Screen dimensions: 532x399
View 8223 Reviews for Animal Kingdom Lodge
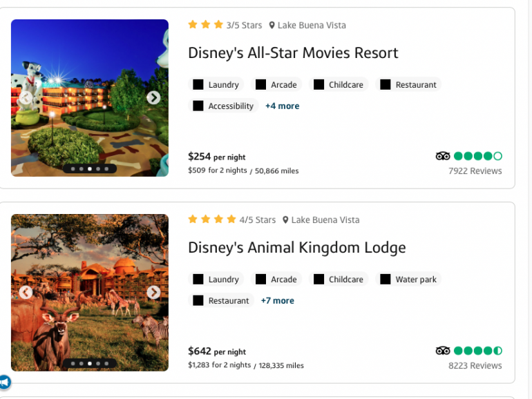475,366
